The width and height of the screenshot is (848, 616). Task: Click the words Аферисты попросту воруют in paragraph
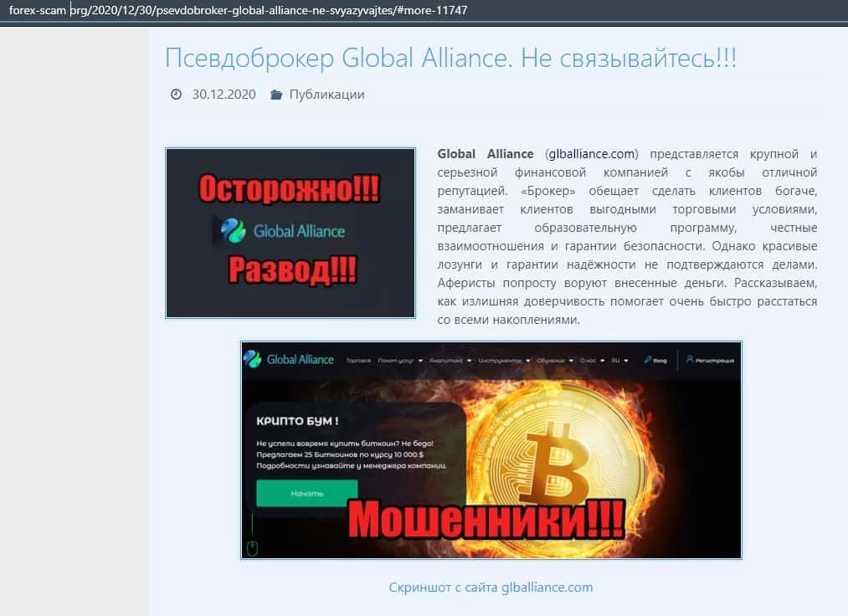click(x=523, y=283)
